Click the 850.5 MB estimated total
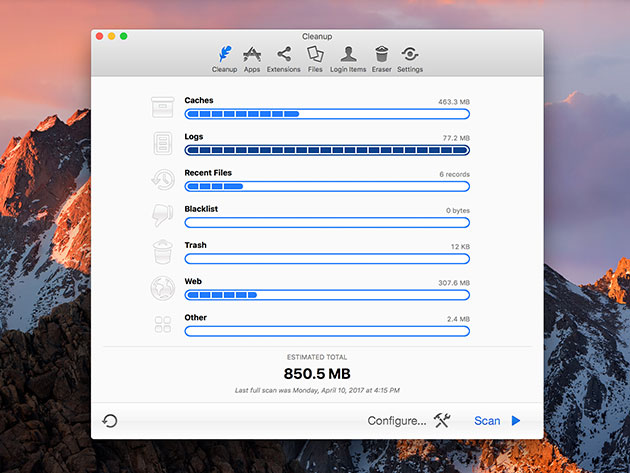Screen dimensions: 630x473 (x=317, y=374)
